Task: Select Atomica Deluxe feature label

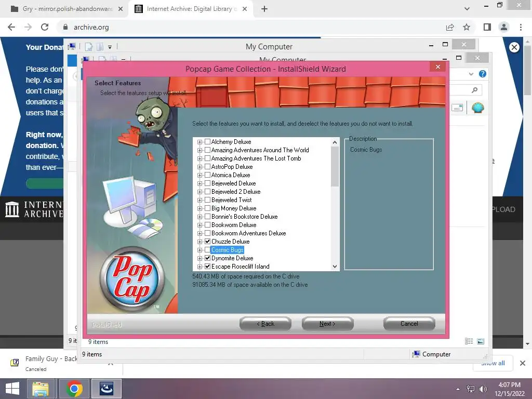Action: [x=231, y=175]
